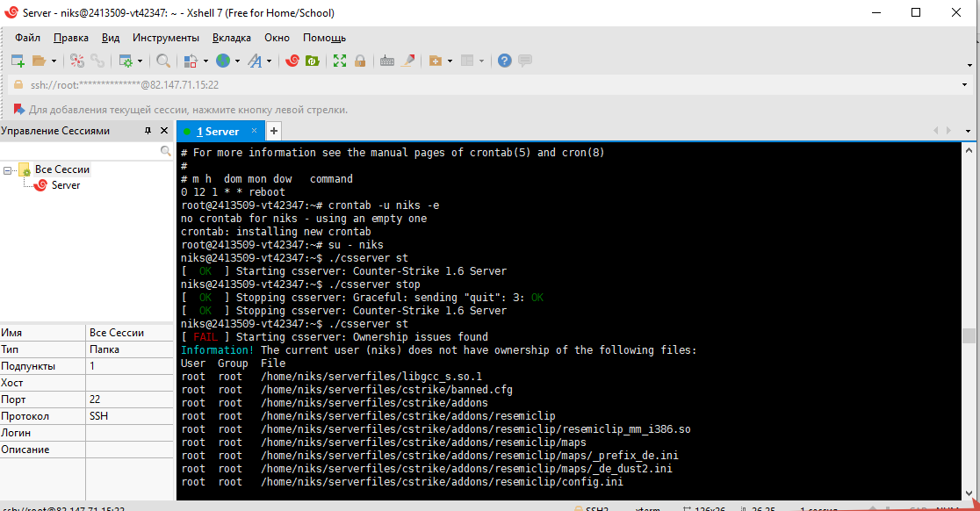Open the Файл menu
Image resolution: width=980 pixels, height=511 pixels.
tap(27, 38)
